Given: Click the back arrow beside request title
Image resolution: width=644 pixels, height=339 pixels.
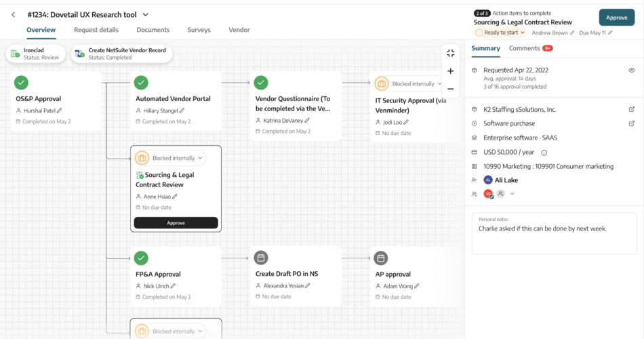Looking at the screenshot, I should (13, 14).
